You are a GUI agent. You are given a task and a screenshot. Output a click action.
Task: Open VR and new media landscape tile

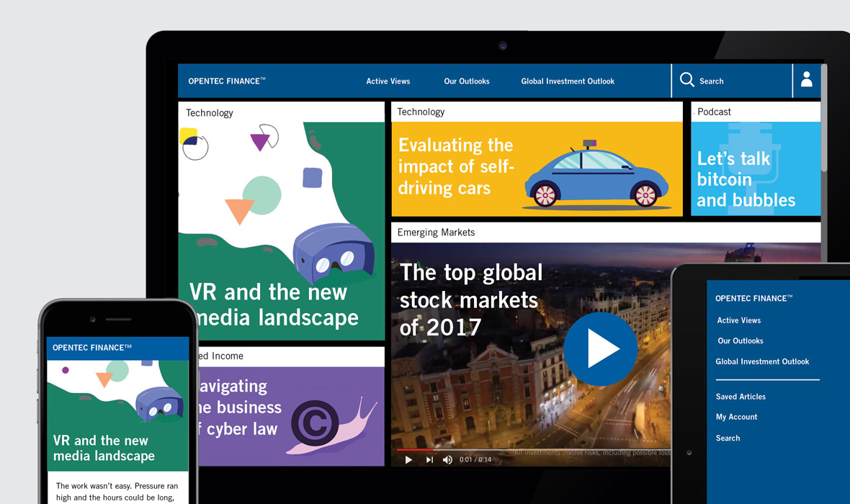click(281, 230)
